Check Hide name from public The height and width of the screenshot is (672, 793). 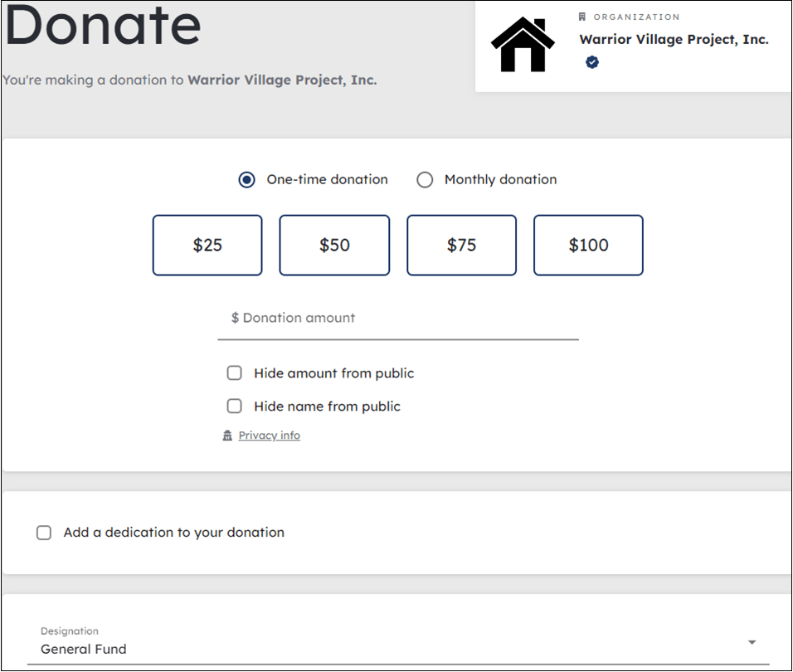[234, 406]
